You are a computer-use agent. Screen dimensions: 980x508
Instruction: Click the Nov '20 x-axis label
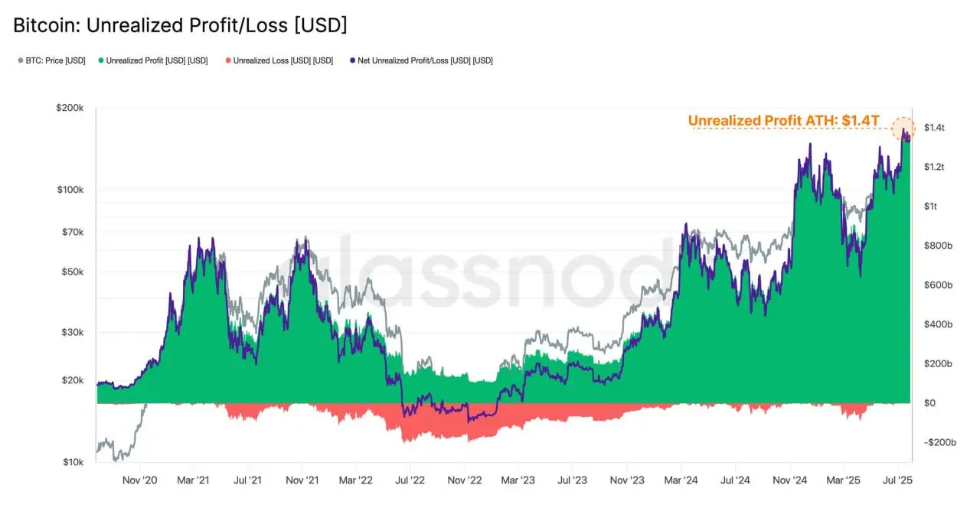coord(139,480)
